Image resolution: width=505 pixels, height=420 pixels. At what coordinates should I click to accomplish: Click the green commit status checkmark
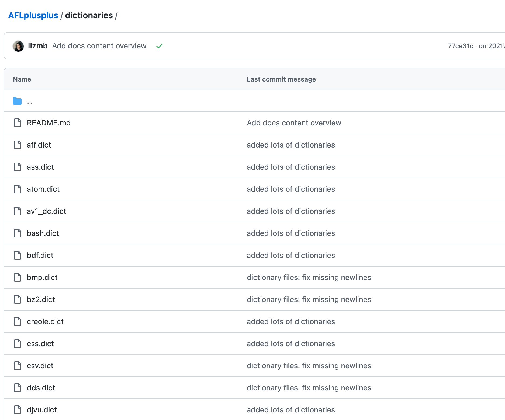[160, 46]
